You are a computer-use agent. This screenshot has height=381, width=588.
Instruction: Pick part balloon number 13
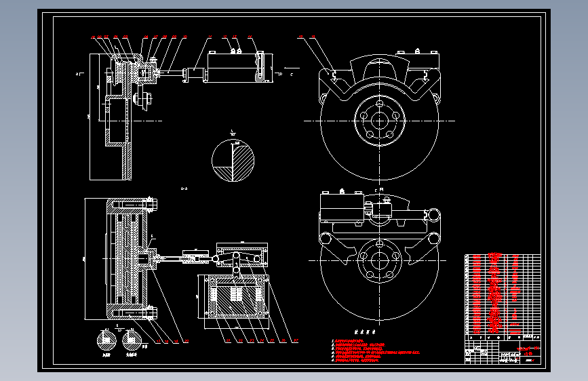click(235, 37)
